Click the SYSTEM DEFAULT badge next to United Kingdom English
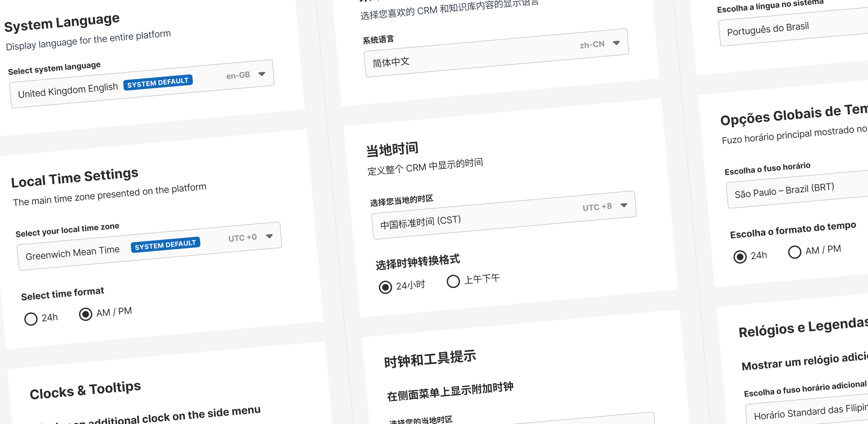Viewport: 868px width, 424px height. click(158, 82)
